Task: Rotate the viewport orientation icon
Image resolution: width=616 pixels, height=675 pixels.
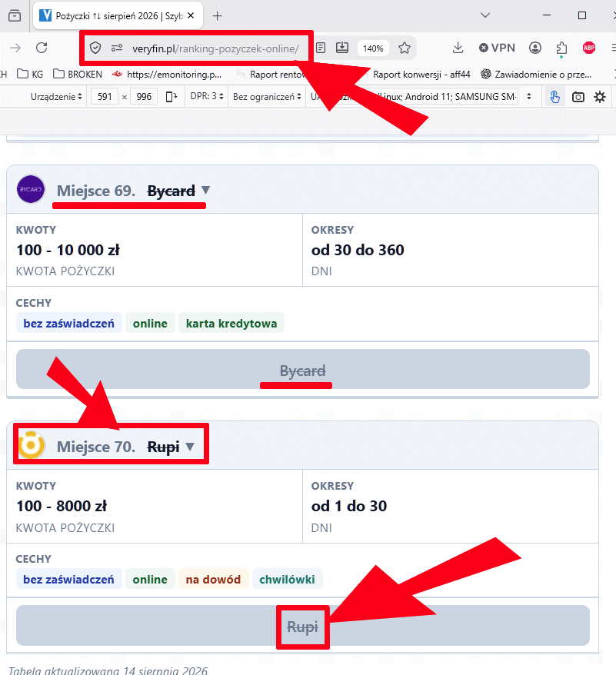Action: point(171,96)
